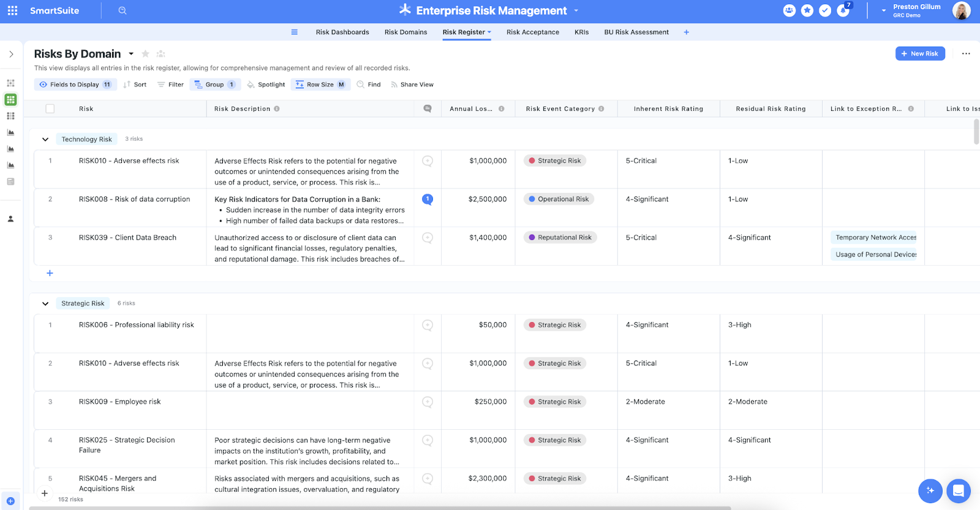
Task: Click the search magnifier in top bar
Action: click(123, 10)
